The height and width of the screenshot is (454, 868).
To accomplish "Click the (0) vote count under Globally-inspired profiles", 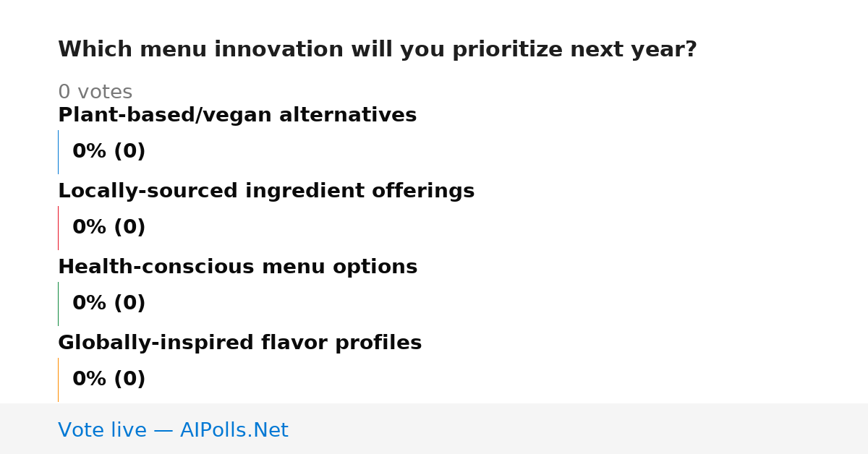I will click(x=130, y=380).
